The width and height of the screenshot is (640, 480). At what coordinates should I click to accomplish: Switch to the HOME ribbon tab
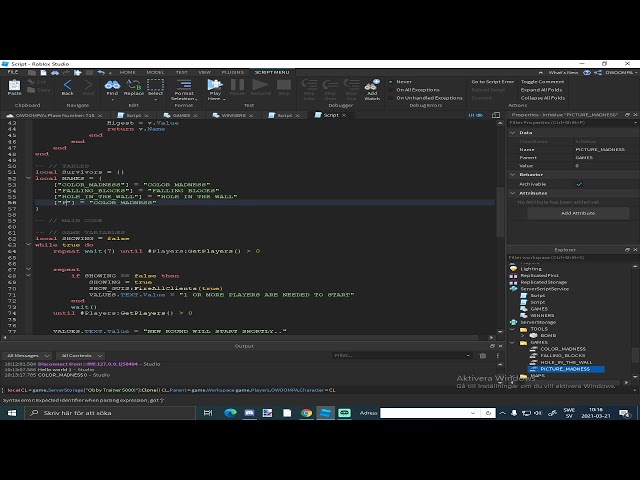pyautogui.click(x=127, y=72)
